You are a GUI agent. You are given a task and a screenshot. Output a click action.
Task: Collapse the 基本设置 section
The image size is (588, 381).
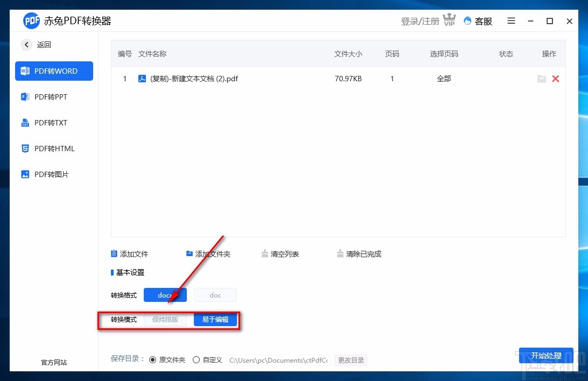pos(127,272)
